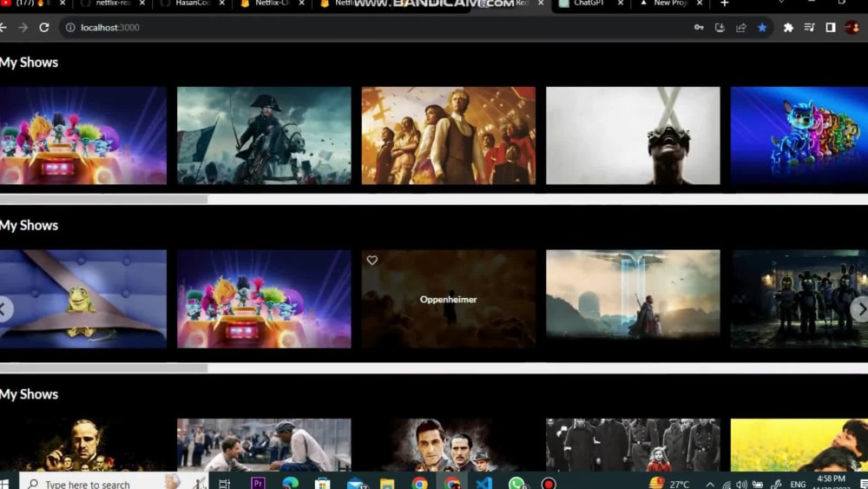Go back in browser history

(3, 27)
